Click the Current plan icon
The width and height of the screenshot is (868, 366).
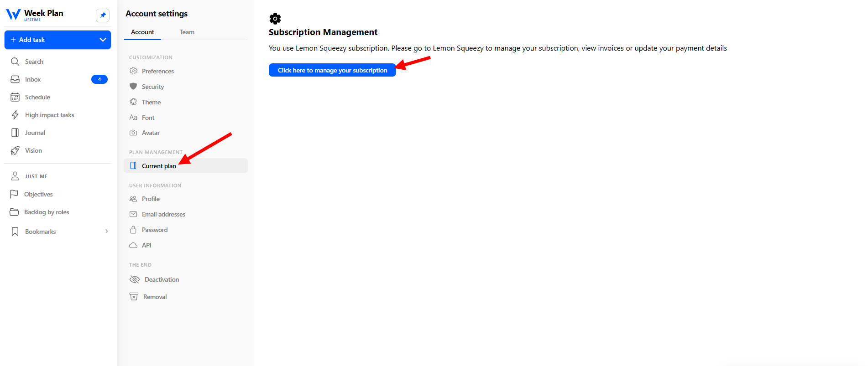pos(133,165)
